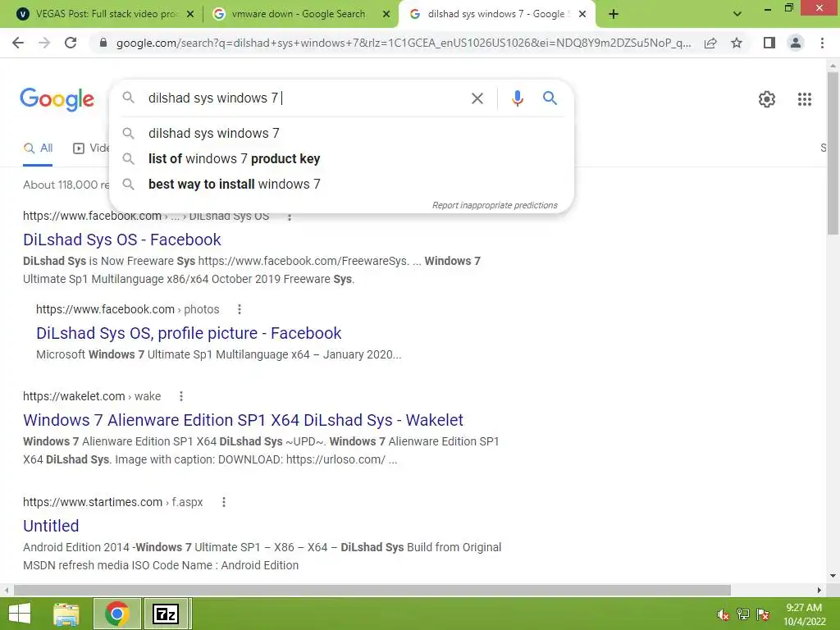Share this page icon in address bar
840x630 pixels.
click(710, 43)
